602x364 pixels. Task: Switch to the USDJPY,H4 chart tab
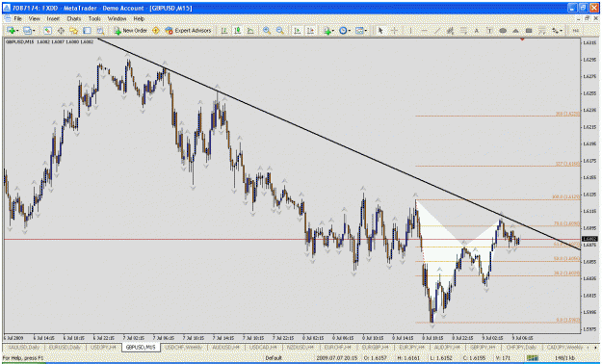[x=103, y=347]
